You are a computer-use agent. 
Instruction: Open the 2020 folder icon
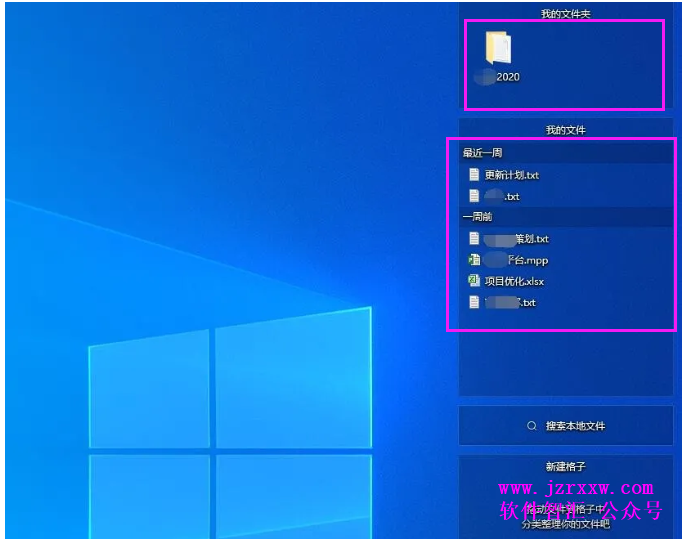(x=498, y=47)
